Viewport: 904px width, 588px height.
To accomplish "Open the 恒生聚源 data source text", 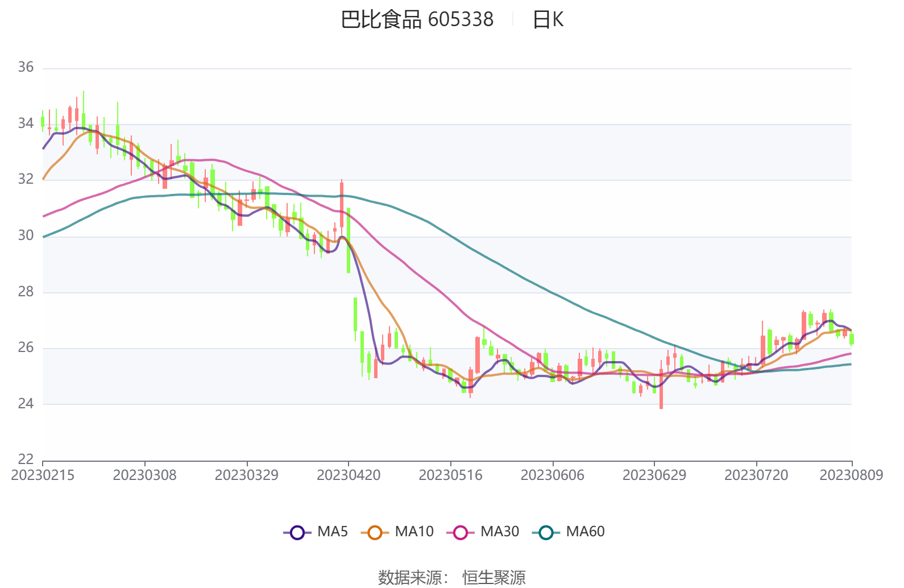I will pyautogui.click(x=494, y=577).
